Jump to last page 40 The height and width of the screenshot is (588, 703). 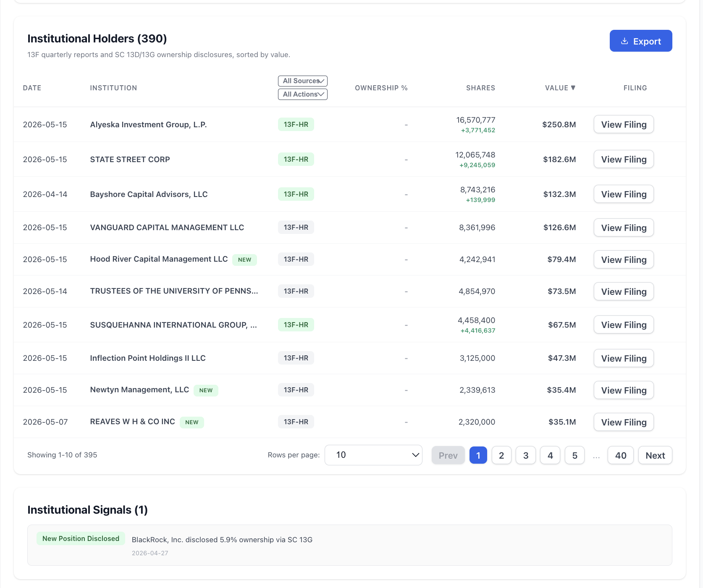621,455
